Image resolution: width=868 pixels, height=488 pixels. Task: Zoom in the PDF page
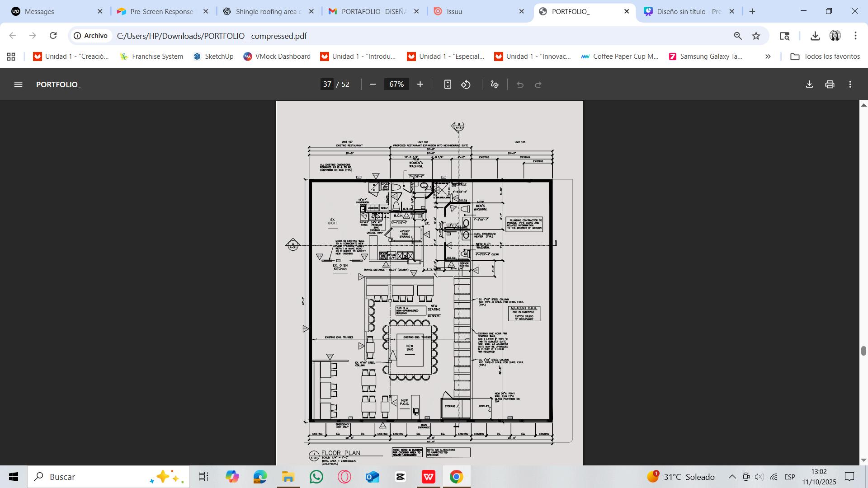tap(420, 84)
